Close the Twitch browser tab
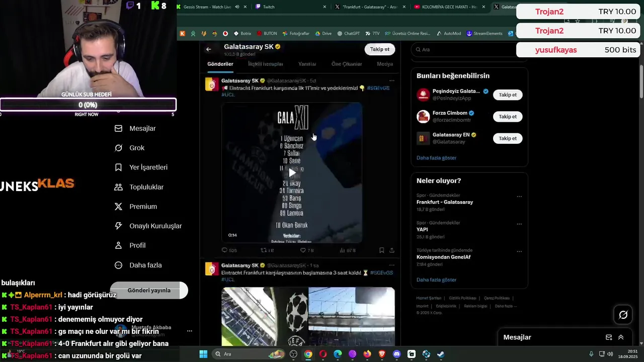Image resolution: width=644 pixels, height=362 pixels. click(325, 7)
